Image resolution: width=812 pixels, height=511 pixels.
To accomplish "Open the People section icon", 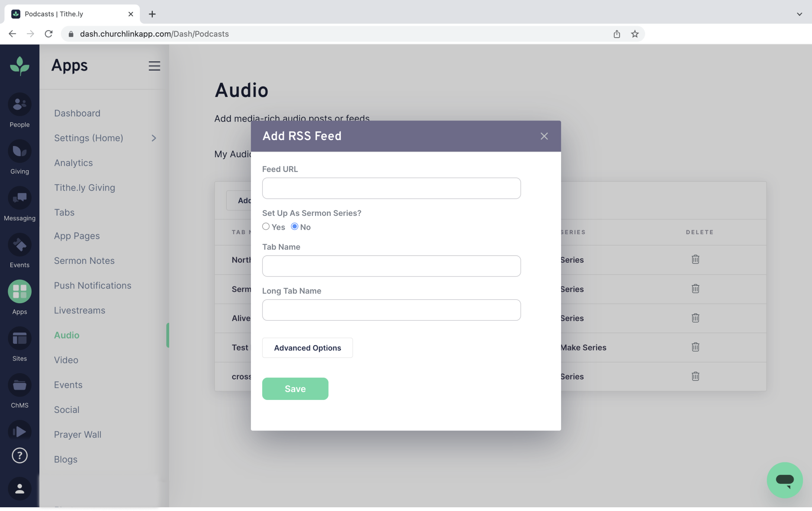I will click(19, 104).
